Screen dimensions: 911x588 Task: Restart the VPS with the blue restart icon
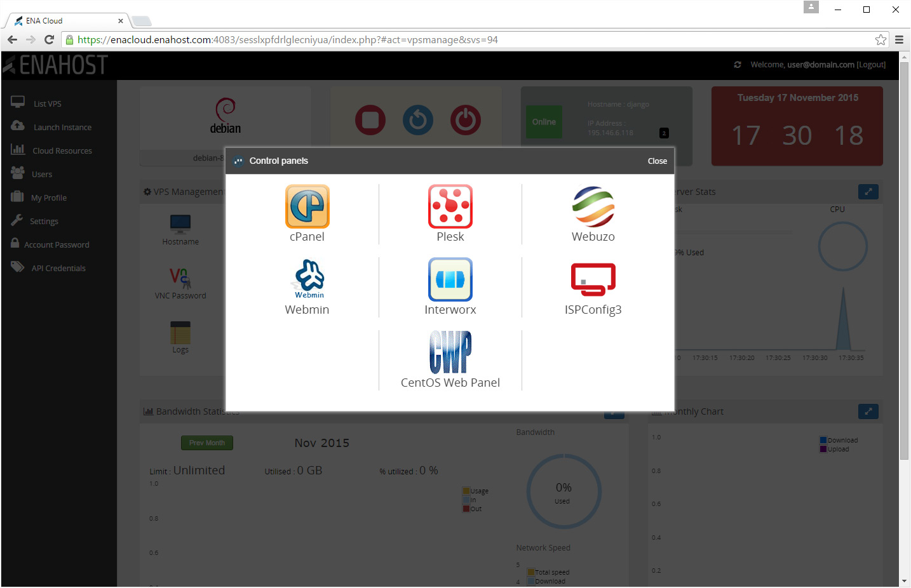coord(418,120)
